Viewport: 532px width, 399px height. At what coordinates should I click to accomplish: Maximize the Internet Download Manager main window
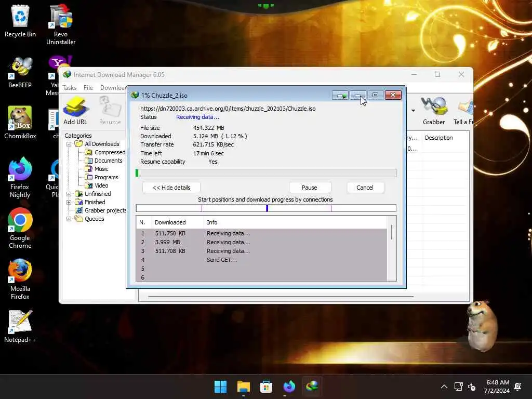coord(437,74)
